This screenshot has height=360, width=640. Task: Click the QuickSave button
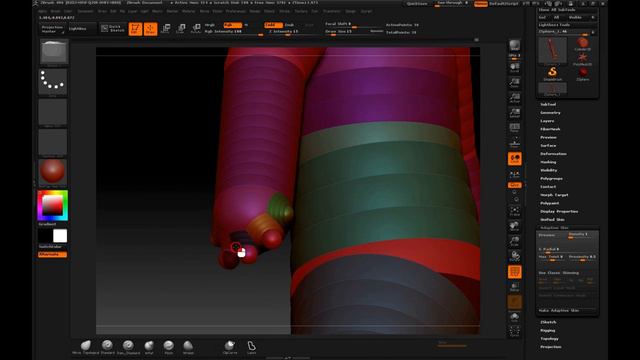[x=417, y=3]
